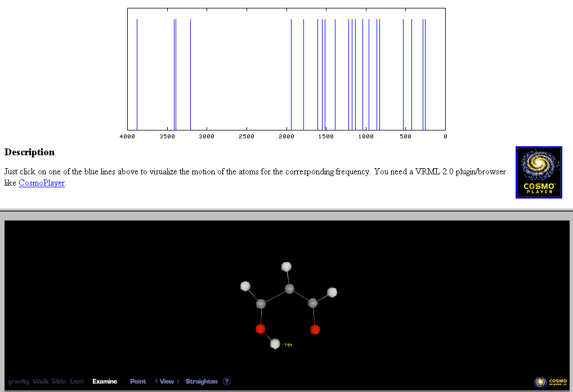Switch to Point navigation mode
Viewport: 573px width, 392px height.
pos(138,381)
